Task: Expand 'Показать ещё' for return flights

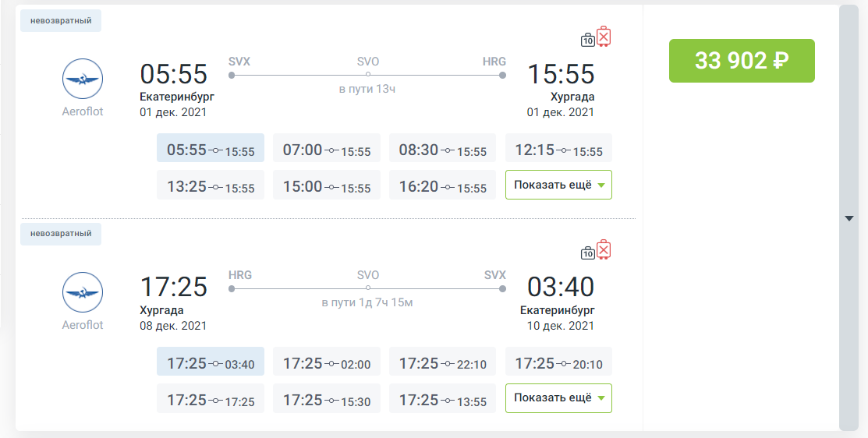Action: (558, 397)
